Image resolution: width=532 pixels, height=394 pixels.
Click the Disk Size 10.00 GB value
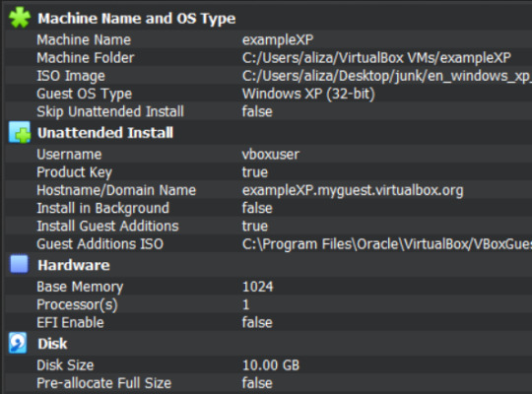point(271,365)
